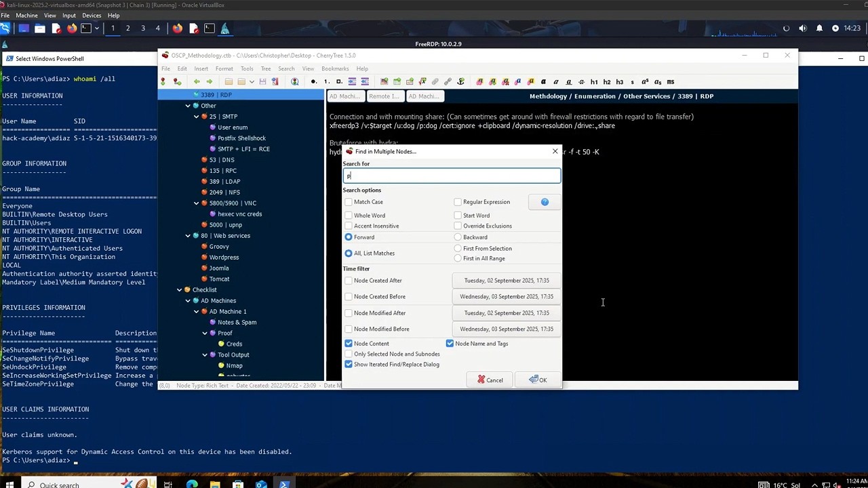Open the Tree menu in CherryTree
The image size is (868, 488).
pos(266,68)
